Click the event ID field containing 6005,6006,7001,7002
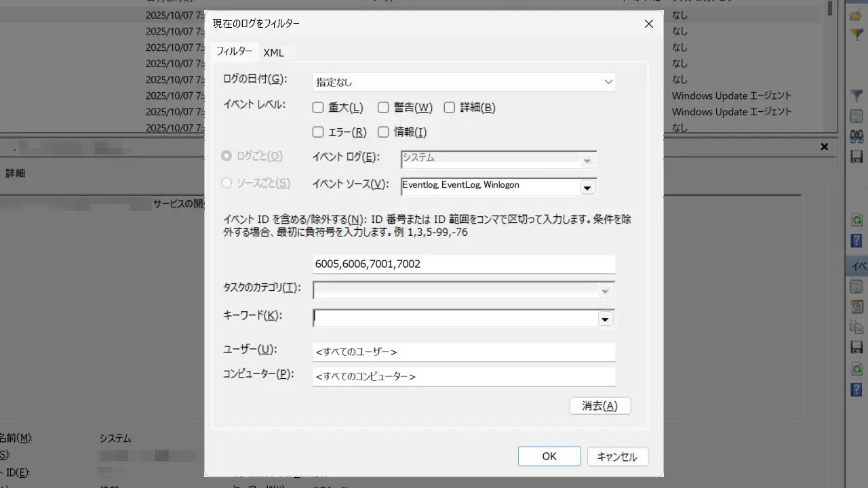868x488 pixels. click(464, 264)
